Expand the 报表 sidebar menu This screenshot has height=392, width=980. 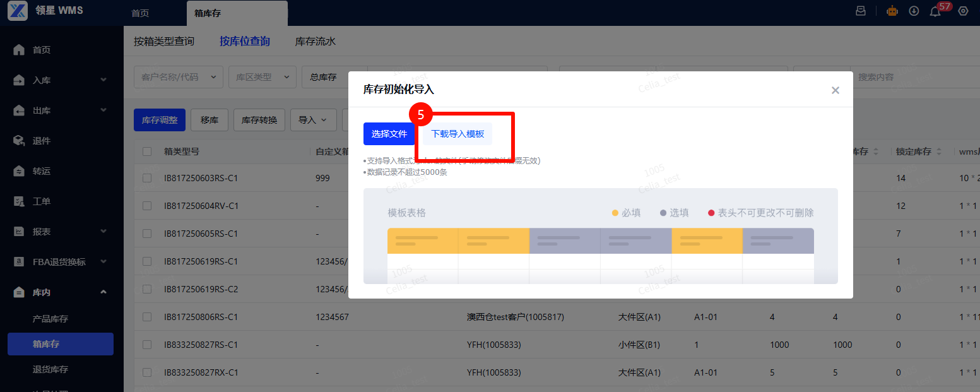pos(103,232)
